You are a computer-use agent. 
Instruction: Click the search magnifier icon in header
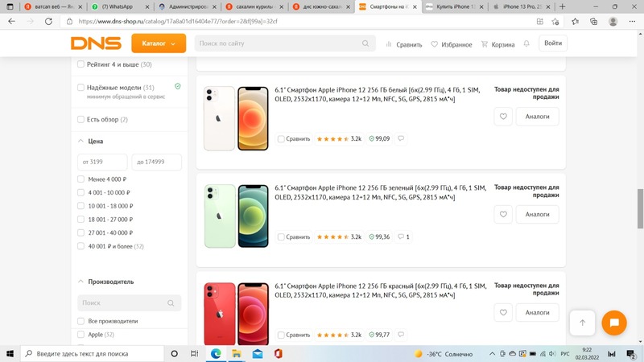pyautogui.click(x=365, y=43)
